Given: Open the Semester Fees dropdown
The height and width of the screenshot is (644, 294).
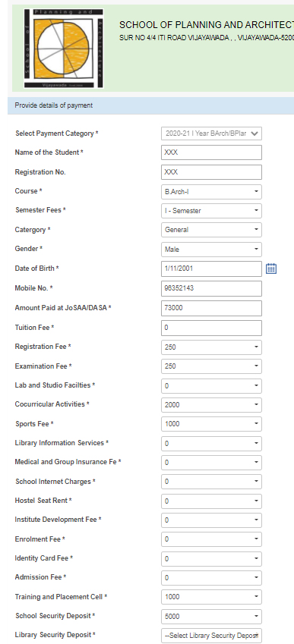Looking at the screenshot, I should 211,211.
